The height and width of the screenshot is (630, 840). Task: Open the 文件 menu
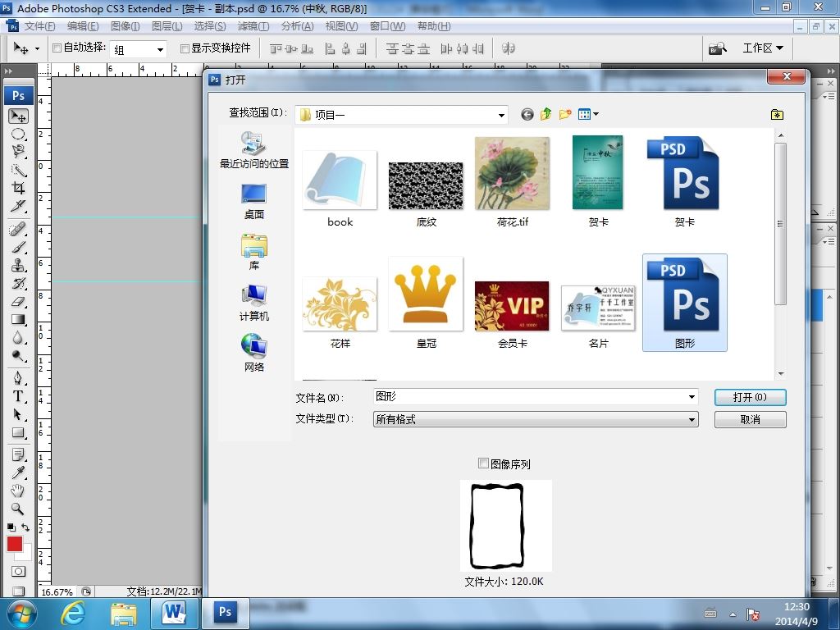39,26
